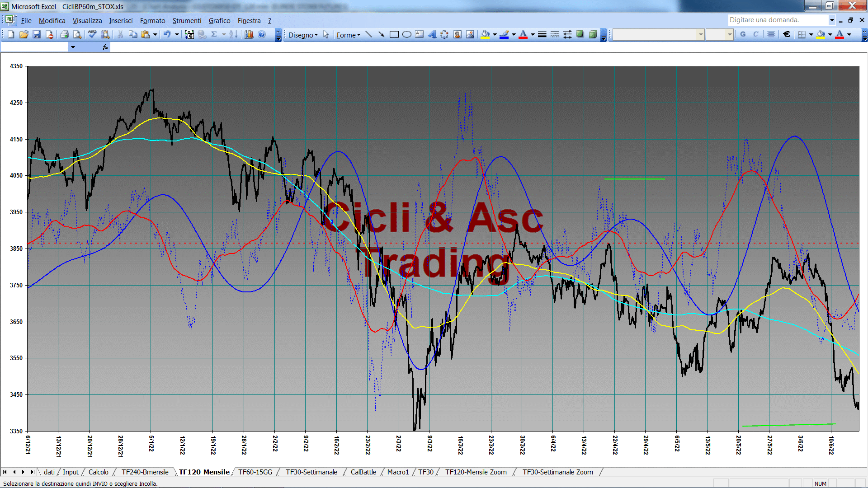Pick the red font color in drawing toolbar
Image resolution: width=868 pixels, height=488 pixels.
(523, 34)
